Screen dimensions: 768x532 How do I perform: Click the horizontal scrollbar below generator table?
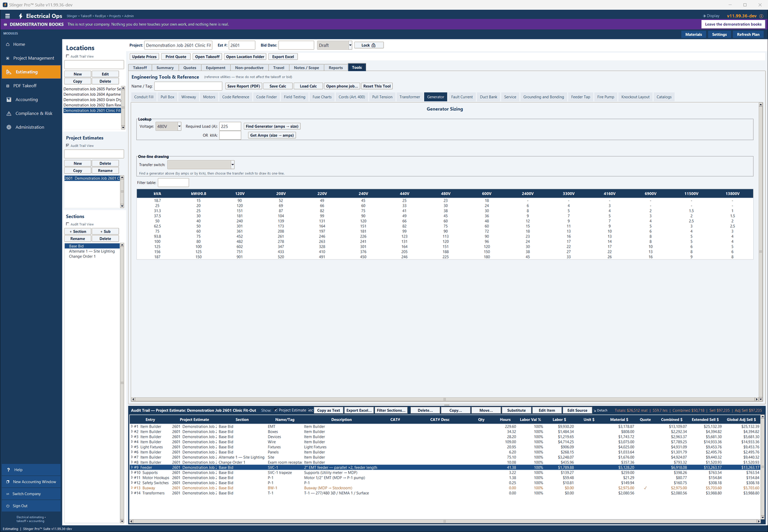(x=444, y=399)
